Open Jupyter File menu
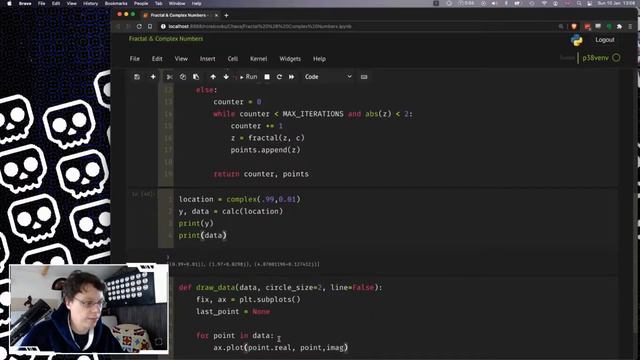This screenshot has height=360, width=640. point(135,59)
